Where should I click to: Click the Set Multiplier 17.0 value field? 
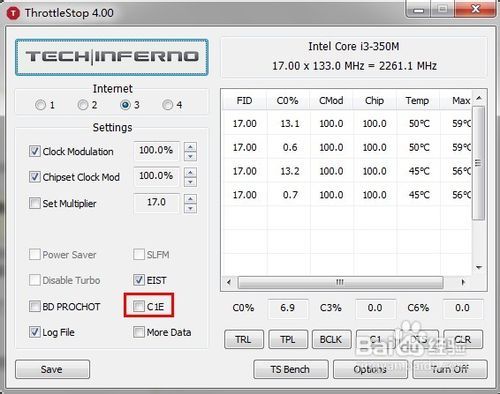click(x=156, y=203)
